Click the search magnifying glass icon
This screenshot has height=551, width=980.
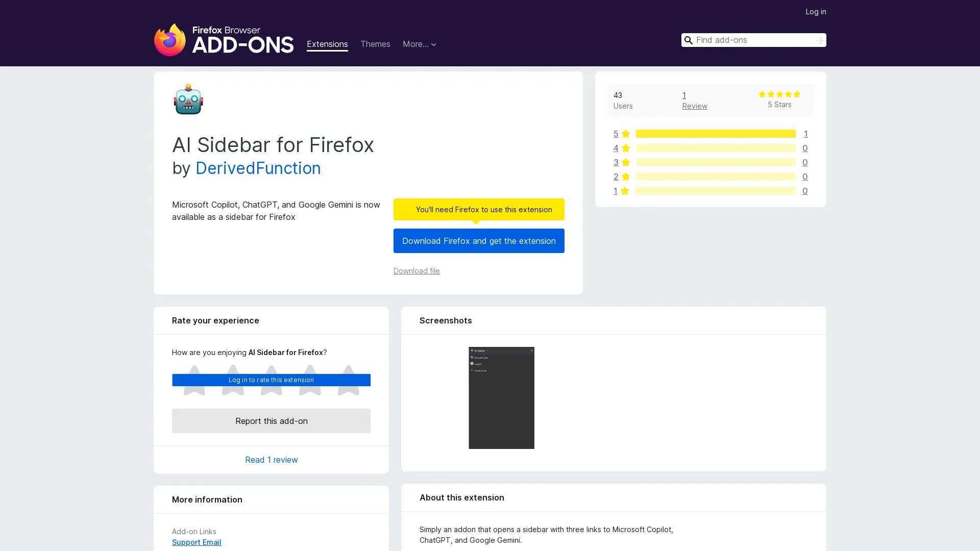(x=689, y=40)
